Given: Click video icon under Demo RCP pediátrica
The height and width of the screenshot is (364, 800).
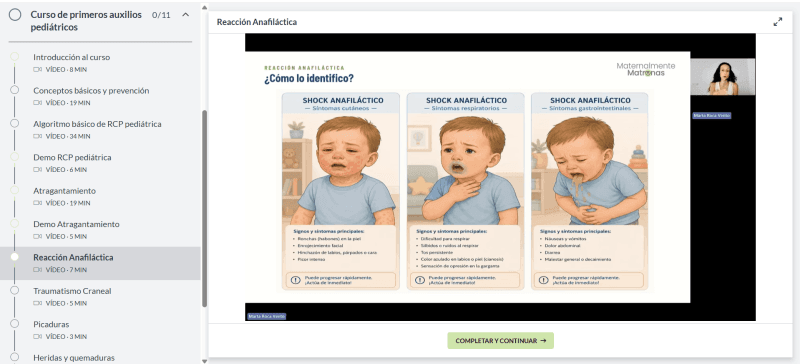Looking at the screenshot, I should click(37, 169).
